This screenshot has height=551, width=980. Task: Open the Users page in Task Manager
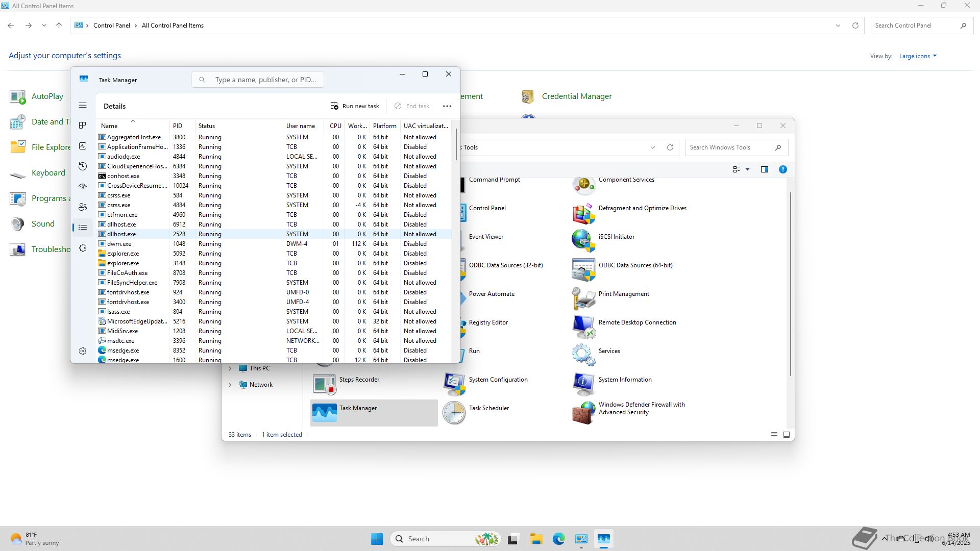click(83, 207)
